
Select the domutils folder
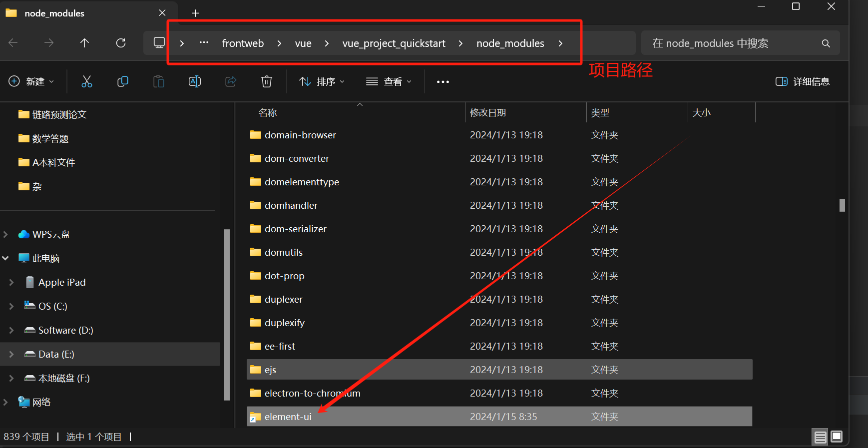(x=499, y=252)
